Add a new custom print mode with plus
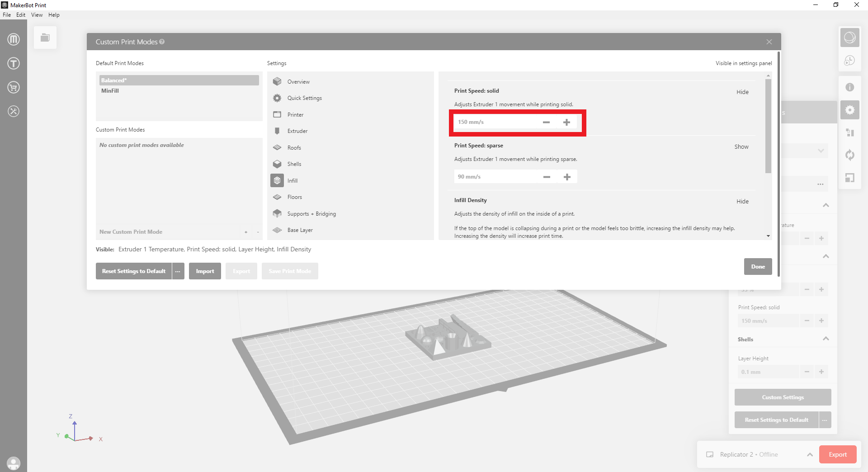Image resolution: width=868 pixels, height=472 pixels. (246, 232)
